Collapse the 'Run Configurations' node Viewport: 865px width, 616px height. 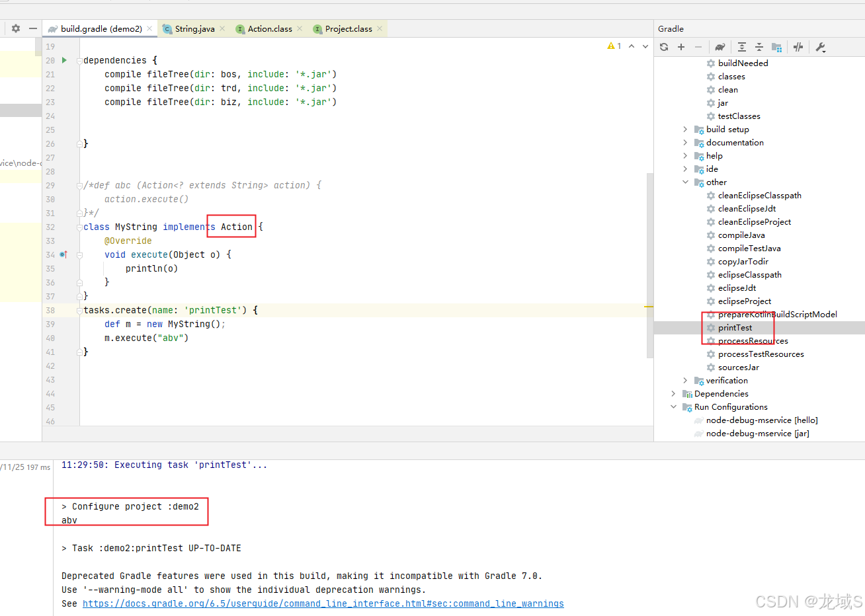click(674, 406)
